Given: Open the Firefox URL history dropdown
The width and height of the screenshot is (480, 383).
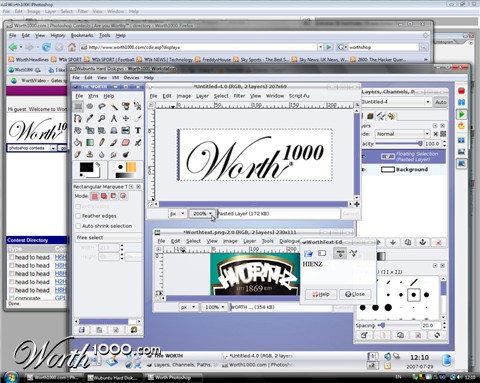Looking at the screenshot, I should pyautogui.click(x=320, y=47).
